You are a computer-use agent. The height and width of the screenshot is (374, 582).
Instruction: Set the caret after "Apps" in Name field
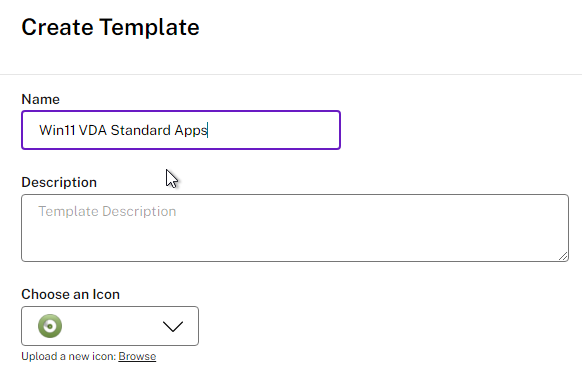click(x=208, y=131)
